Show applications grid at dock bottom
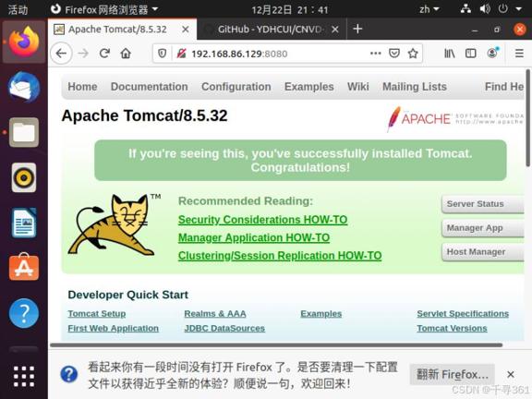This screenshot has width=532, height=399. [x=24, y=376]
